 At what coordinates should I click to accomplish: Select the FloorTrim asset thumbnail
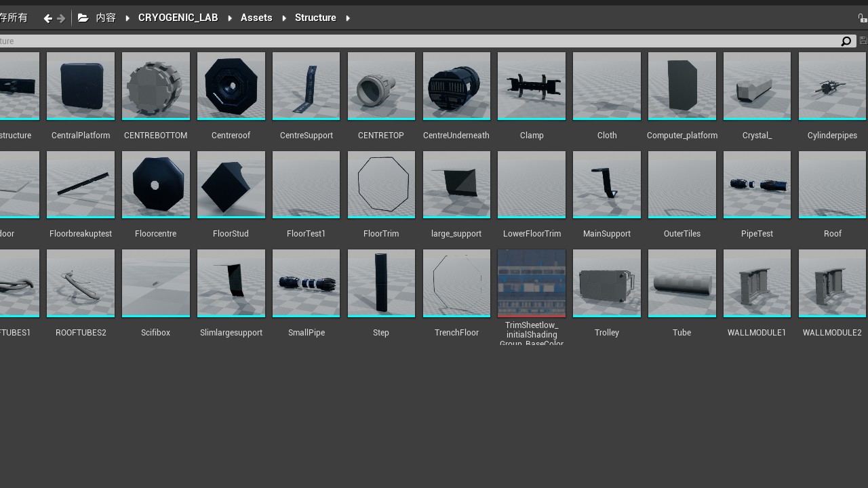pos(381,184)
